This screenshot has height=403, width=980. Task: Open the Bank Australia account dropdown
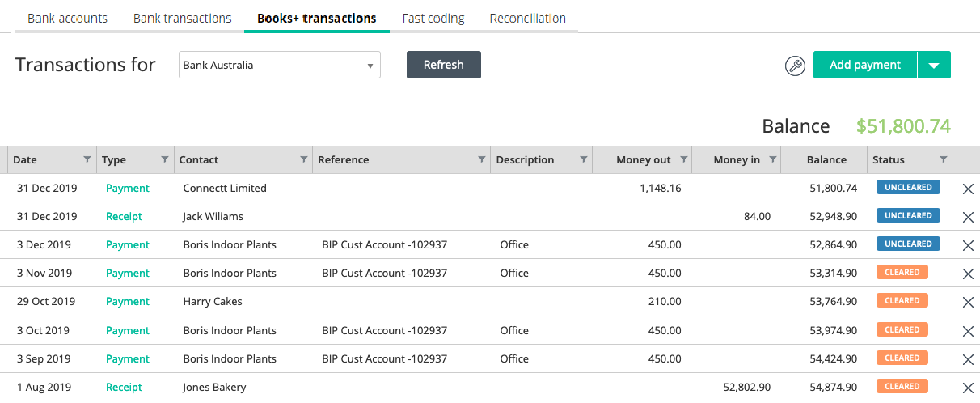279,66
